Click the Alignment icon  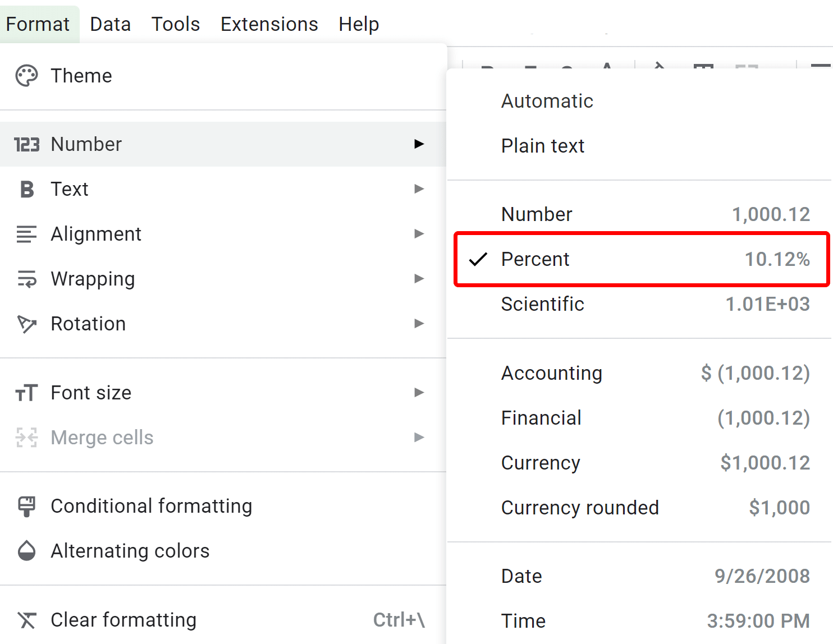coord(26,234)
